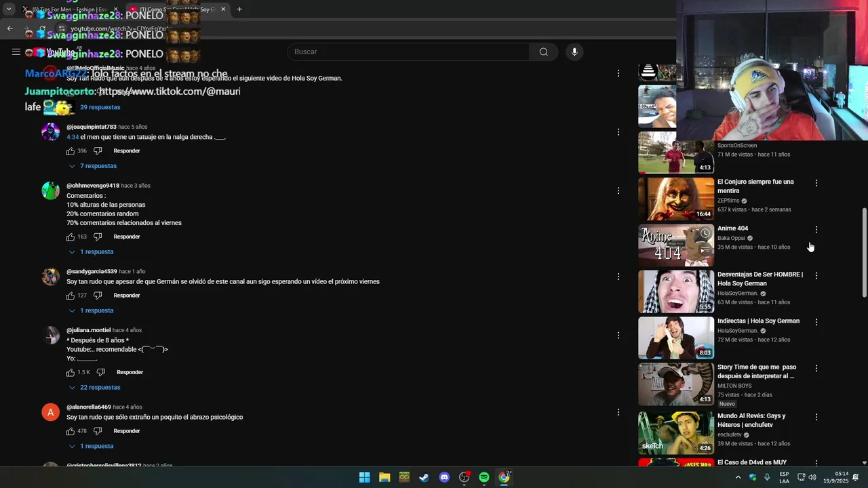Open options for Mundo Al Revés video
The width and height of the screenshot is (868, 488).
(x=816, y=417)
